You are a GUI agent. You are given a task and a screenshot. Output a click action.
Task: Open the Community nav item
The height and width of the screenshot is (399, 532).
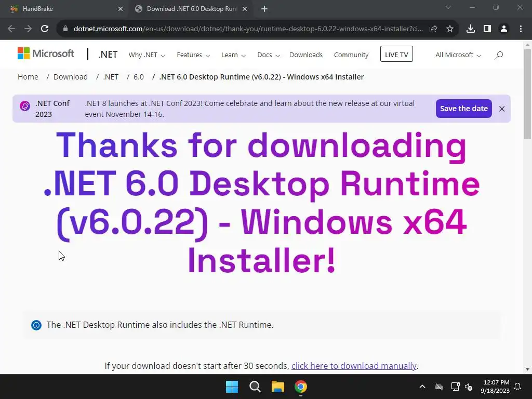pyautogui.click(x=351, y=55)
